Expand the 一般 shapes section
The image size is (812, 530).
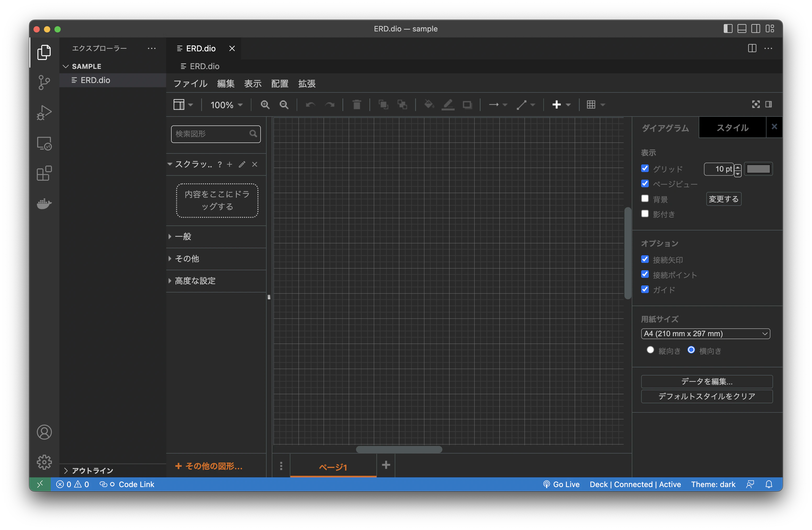[183, 236]
